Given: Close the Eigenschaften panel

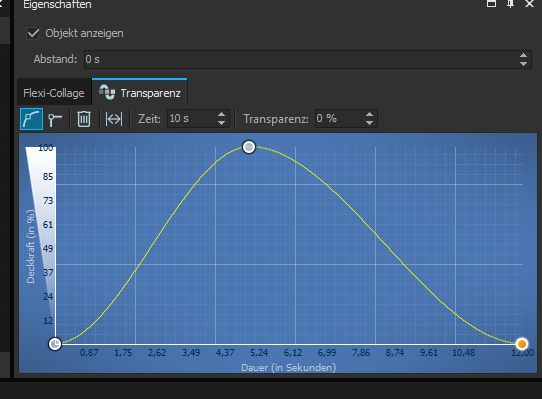Looking at the screenshot, I should point(529,4).
